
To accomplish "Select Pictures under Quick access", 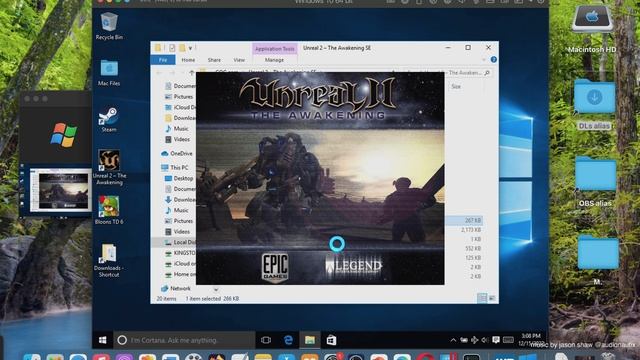I will pyautogui.click(x=179, y=97).
